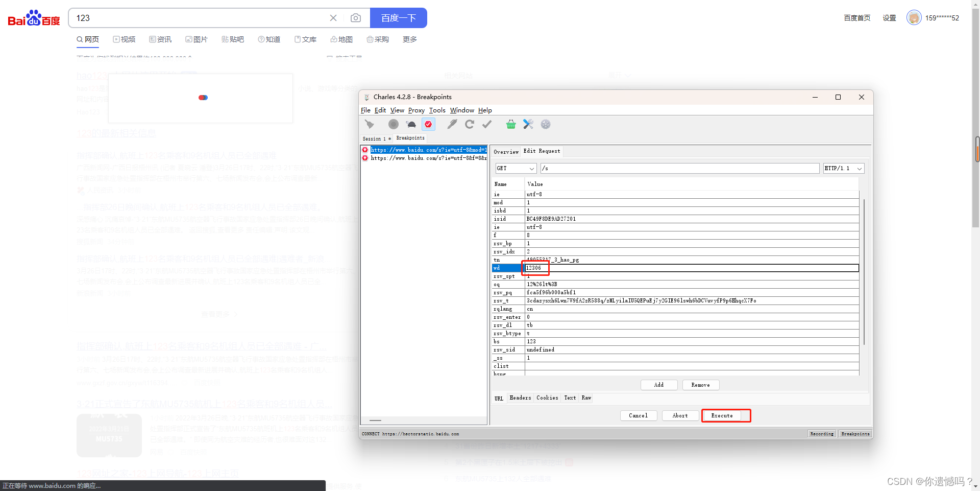
Task: Click the camera image-search icon in Baidu
Action: click(356, 18)
